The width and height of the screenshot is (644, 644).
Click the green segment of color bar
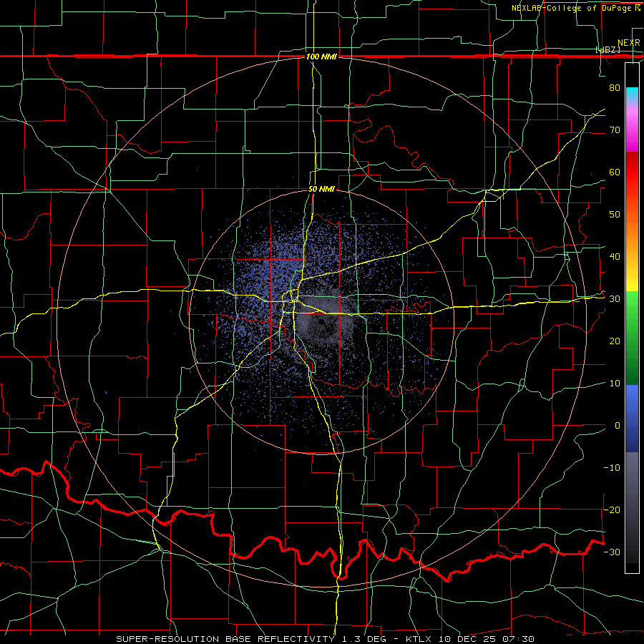632,338
